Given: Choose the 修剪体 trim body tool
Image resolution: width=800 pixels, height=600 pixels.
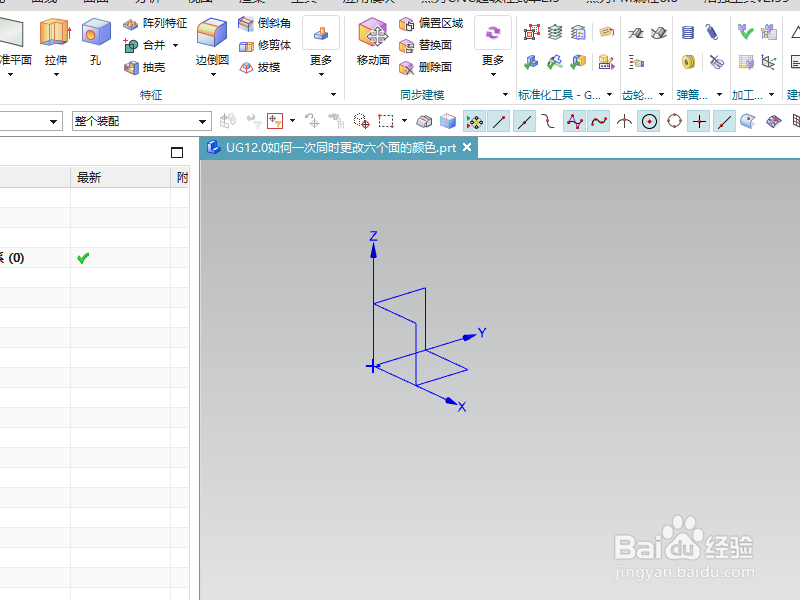Looking at the screenshot, I should [265, 45].
